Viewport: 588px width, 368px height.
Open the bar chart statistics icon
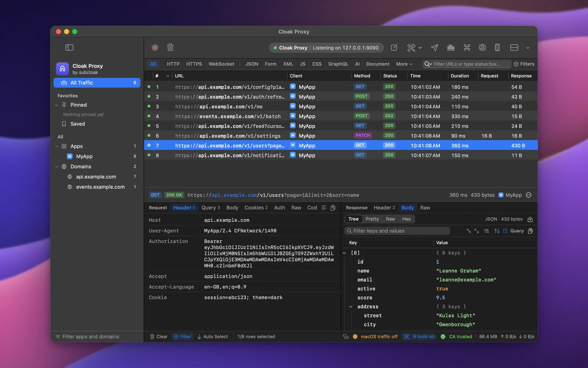[451, 47]
